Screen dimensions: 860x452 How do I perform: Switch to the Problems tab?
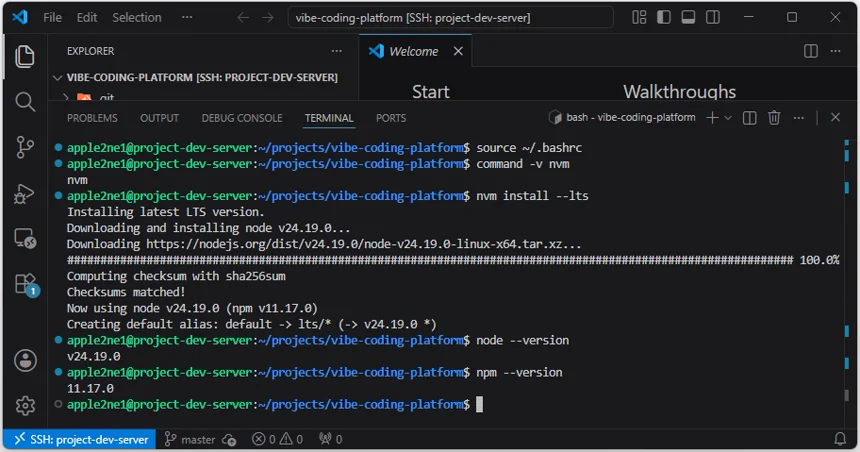pos(92,118)
